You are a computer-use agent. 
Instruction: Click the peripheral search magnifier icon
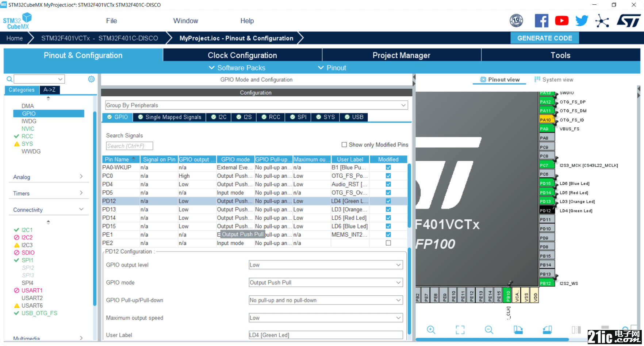(x=9, y=79)
